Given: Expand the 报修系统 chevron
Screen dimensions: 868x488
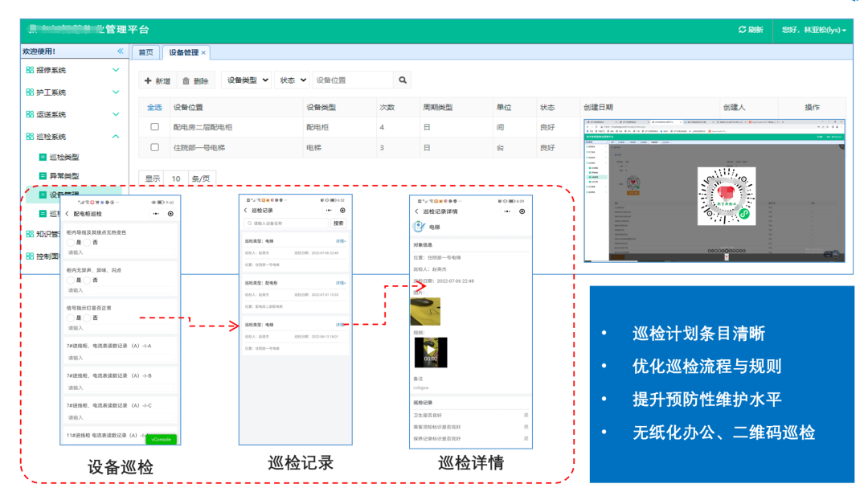Looking at the screenshot, I should point(116,70).
